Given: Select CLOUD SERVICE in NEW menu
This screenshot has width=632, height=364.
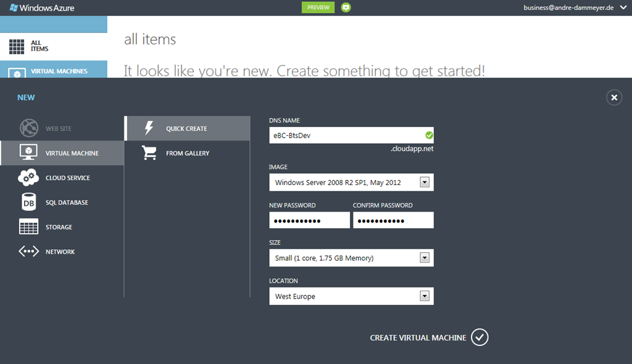Looking at the screenshot, I should [68, 178].
